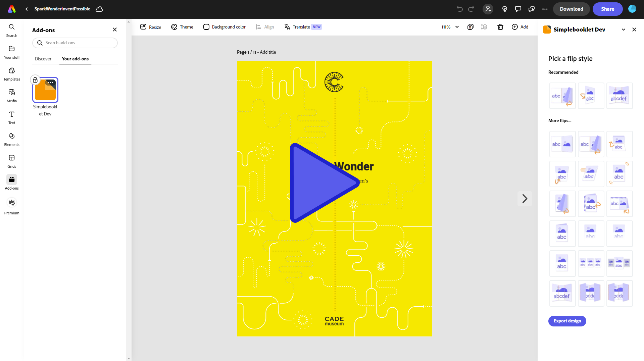Open the Search panel in the sidebar

click(11, 30)
